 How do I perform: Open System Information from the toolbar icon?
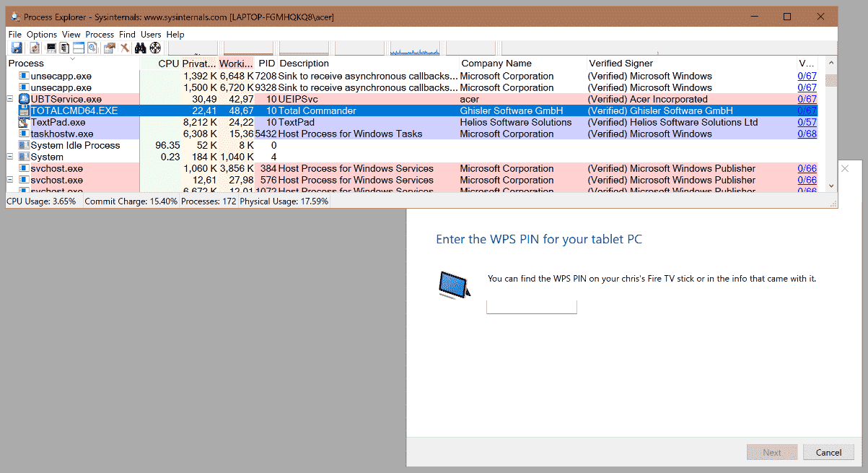click(51, 48)
